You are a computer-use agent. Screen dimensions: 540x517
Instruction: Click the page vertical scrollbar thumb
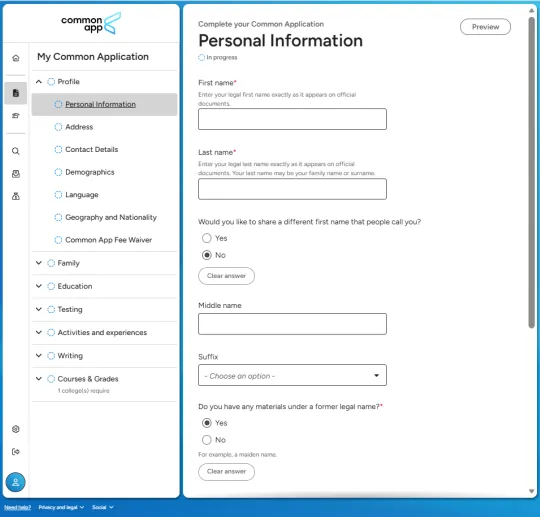pos(532,172)
